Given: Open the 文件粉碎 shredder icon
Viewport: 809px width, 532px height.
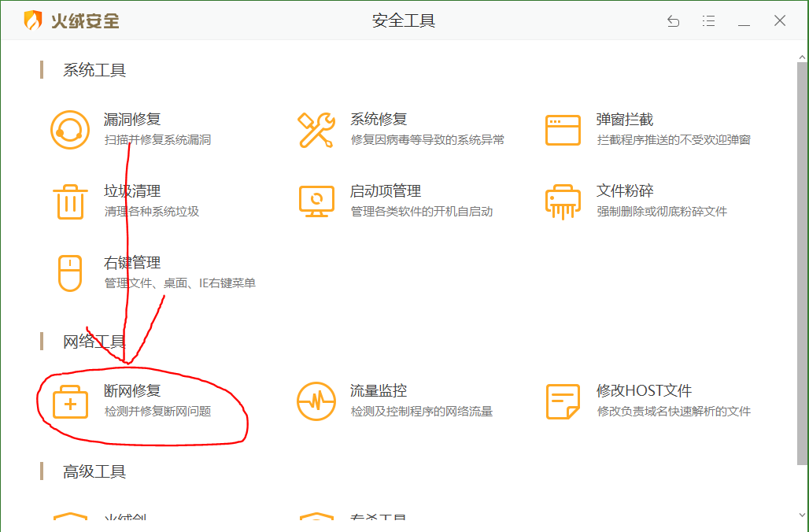Looking at the screenshot, I should tap(563, 201).
